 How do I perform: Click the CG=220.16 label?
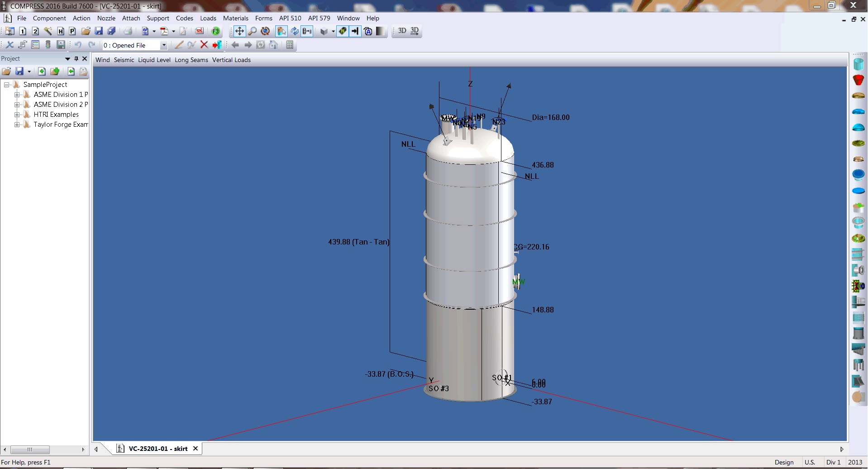click(x=531, y=247)
